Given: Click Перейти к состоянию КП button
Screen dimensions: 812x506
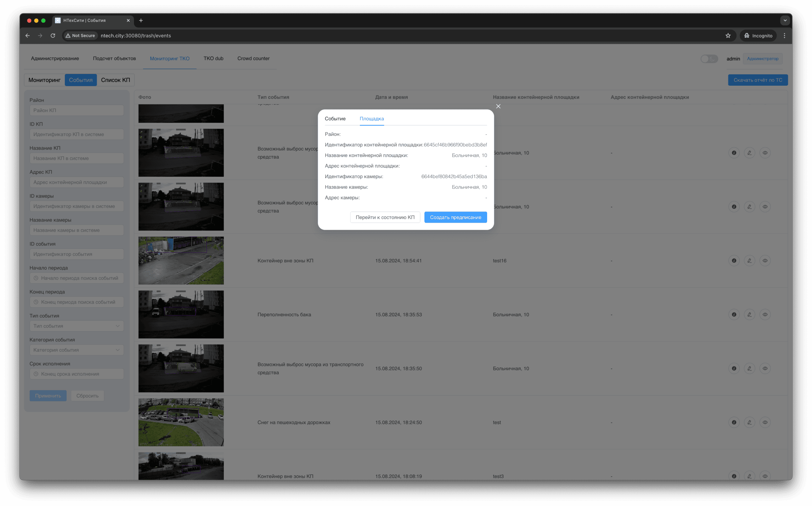Looking at the screenshot, I should [385, 217].
